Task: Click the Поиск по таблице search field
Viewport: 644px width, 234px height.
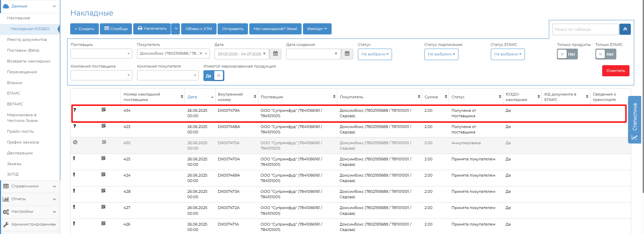Action: (x=585, y=29)
